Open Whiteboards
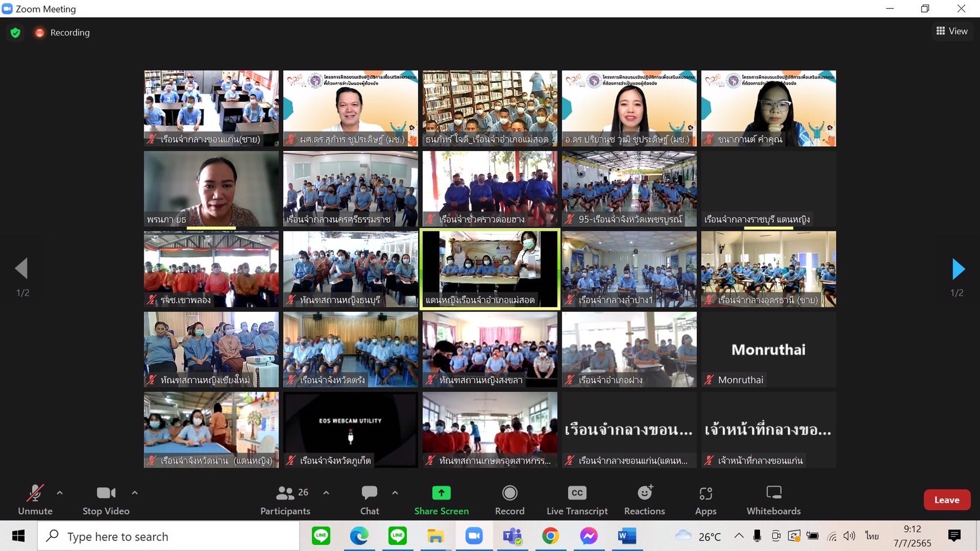980x551 pixels. tap(773, 499)
